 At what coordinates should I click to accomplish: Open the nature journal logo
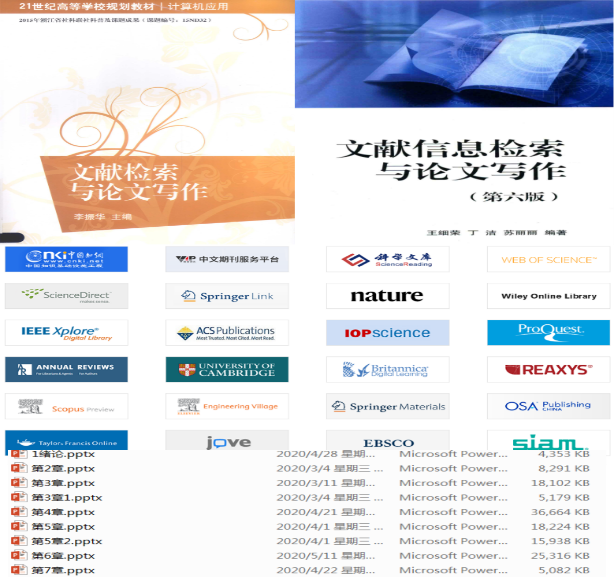387,296
